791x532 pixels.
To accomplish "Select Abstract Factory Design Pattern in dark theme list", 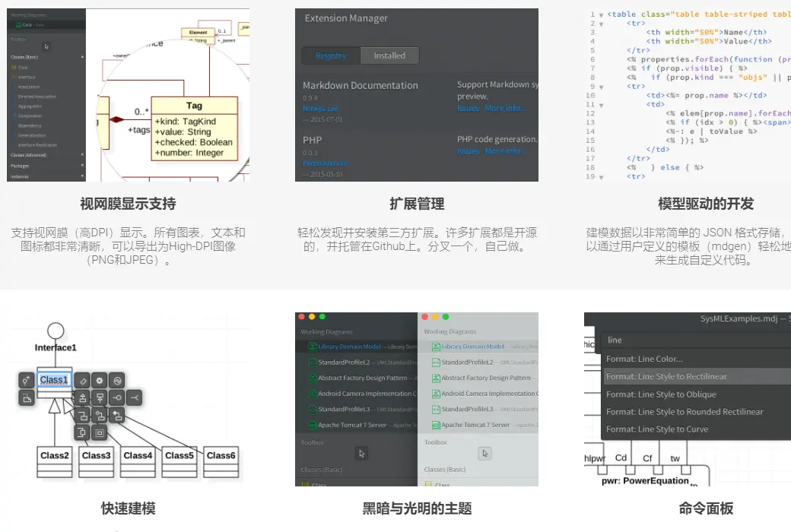I will tap(362, 378).
